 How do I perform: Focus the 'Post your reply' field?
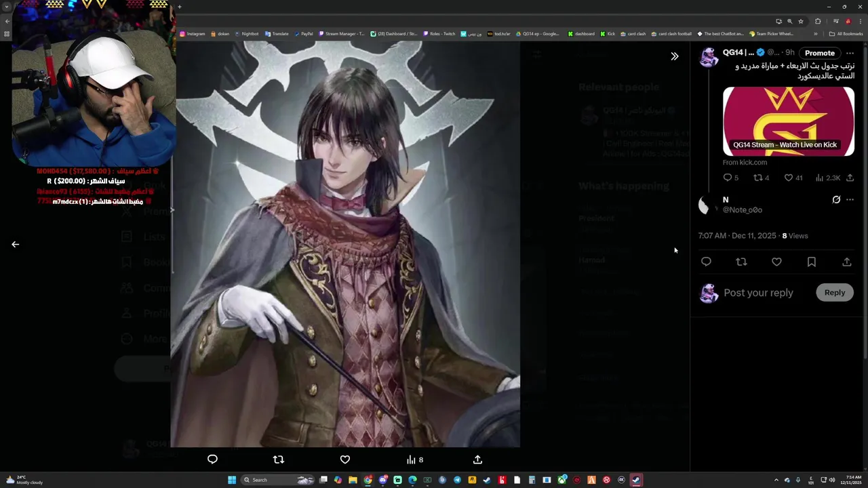click(x=758, y=293)
